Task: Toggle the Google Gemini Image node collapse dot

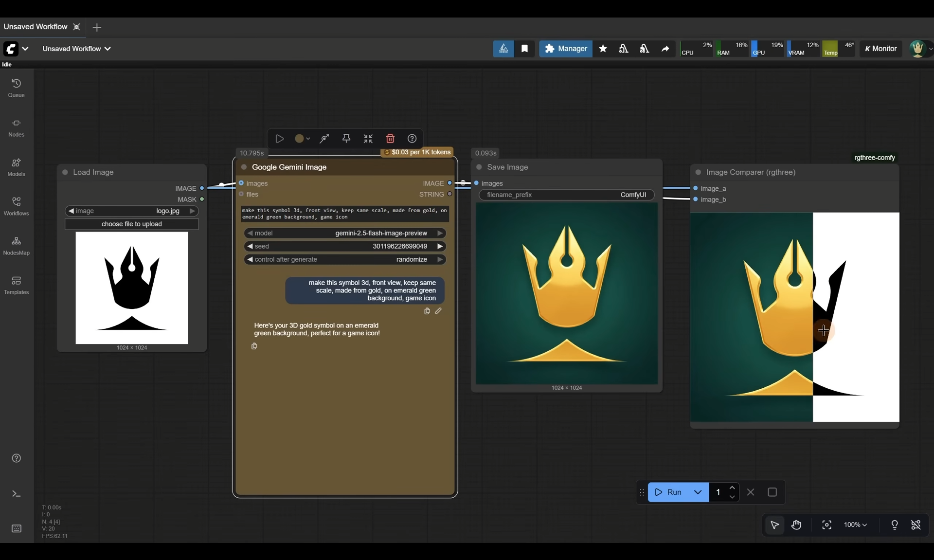Action: [x=244, y=167]
